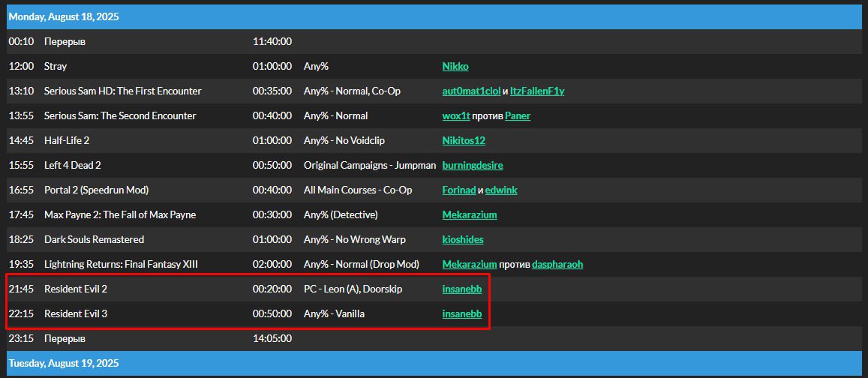
Task: Select the Any% - Vanilla category
Action: pos(335,314)
